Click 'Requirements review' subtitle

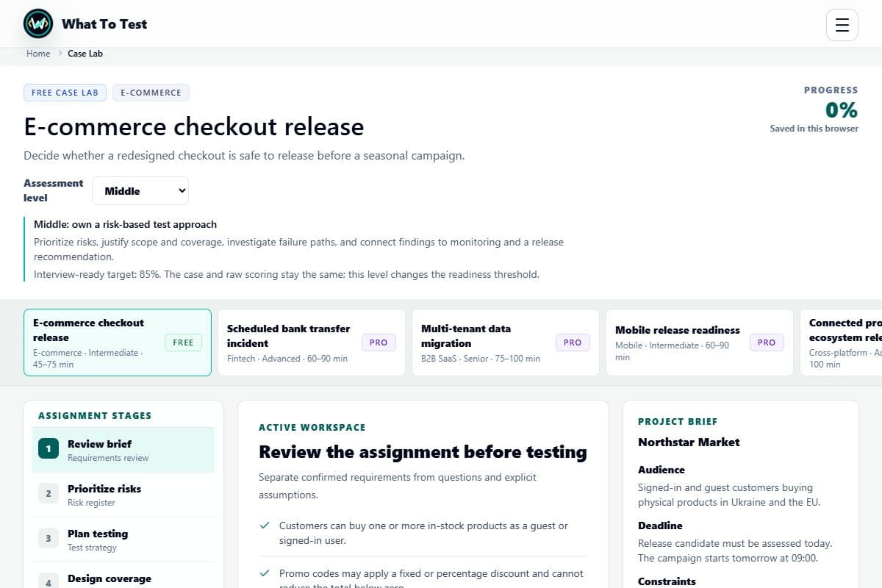[x=108, y=458]
